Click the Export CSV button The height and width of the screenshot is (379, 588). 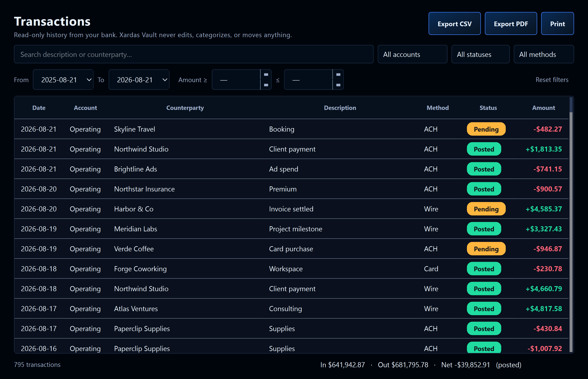tap(454, 24)
